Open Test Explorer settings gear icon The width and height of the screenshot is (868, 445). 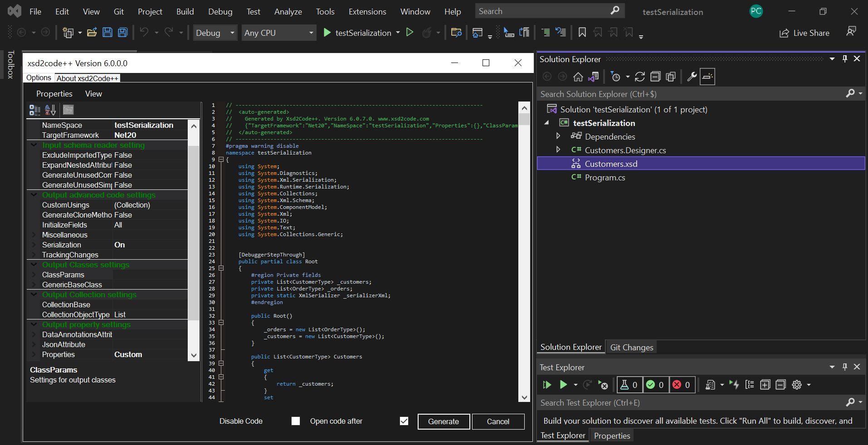point(797,385)
